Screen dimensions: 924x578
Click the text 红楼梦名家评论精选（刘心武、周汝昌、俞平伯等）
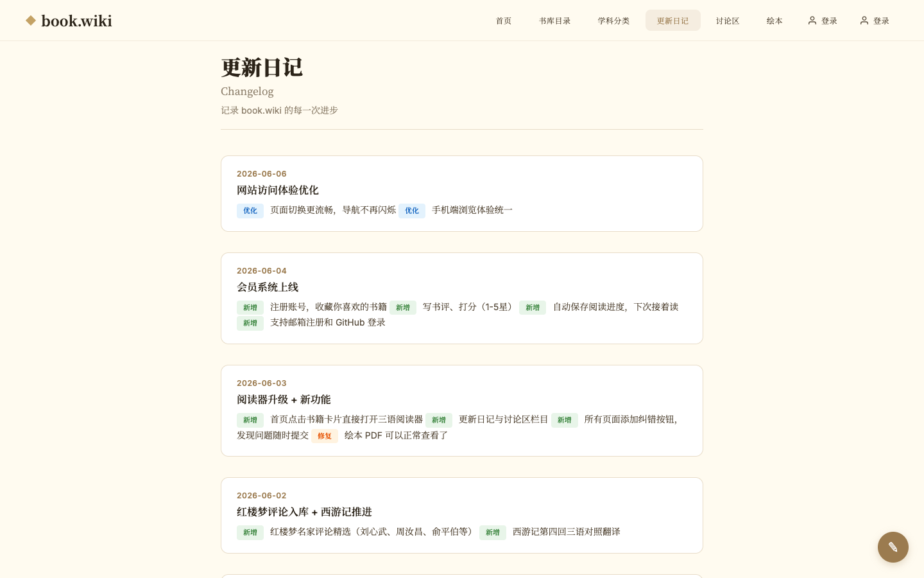(373, 532)
